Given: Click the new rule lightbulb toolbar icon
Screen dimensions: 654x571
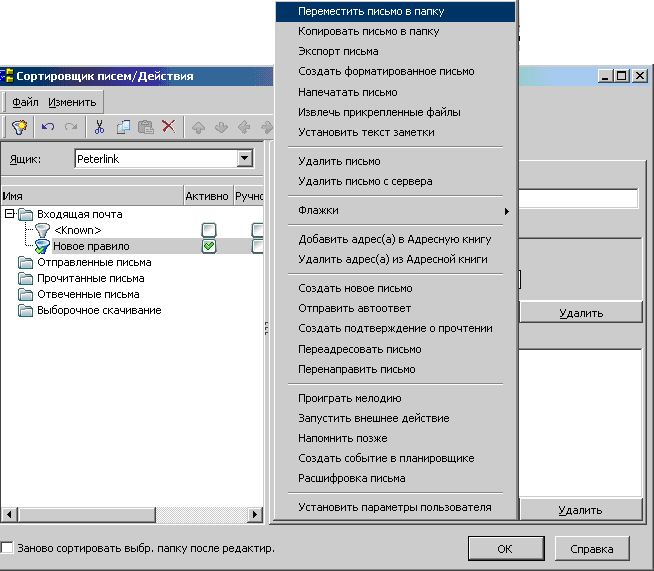Looking at the screenshot, I should (x=19, y=127).
